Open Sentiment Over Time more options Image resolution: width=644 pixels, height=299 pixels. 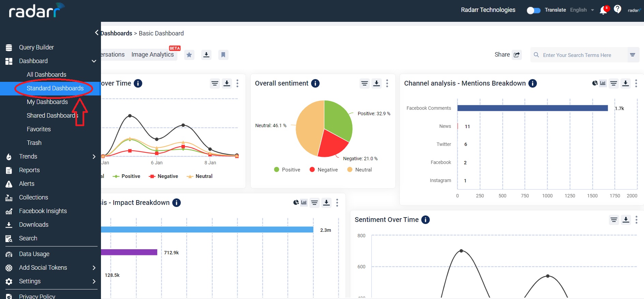point(636,220)
